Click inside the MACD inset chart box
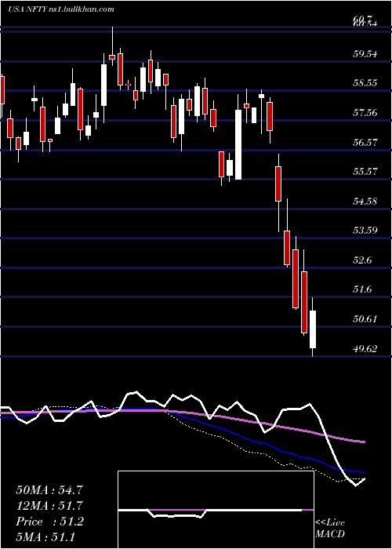 click(x=216, y=510)
